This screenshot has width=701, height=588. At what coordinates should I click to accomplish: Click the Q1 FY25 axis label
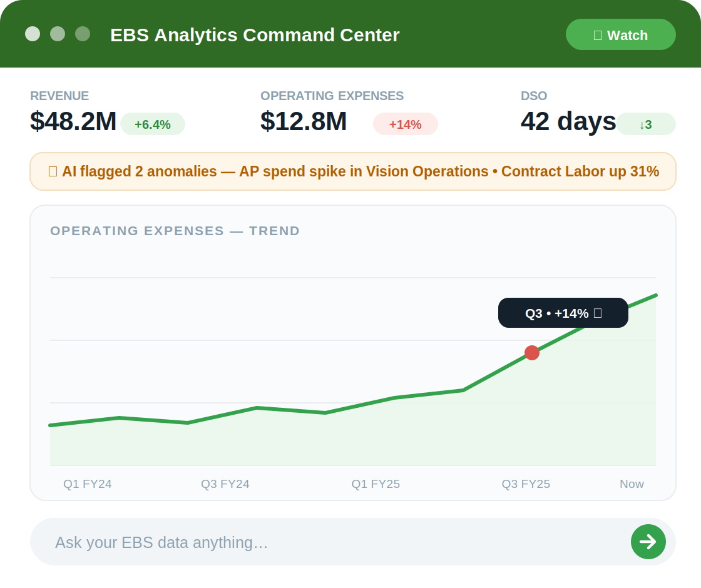click(376, 484)
